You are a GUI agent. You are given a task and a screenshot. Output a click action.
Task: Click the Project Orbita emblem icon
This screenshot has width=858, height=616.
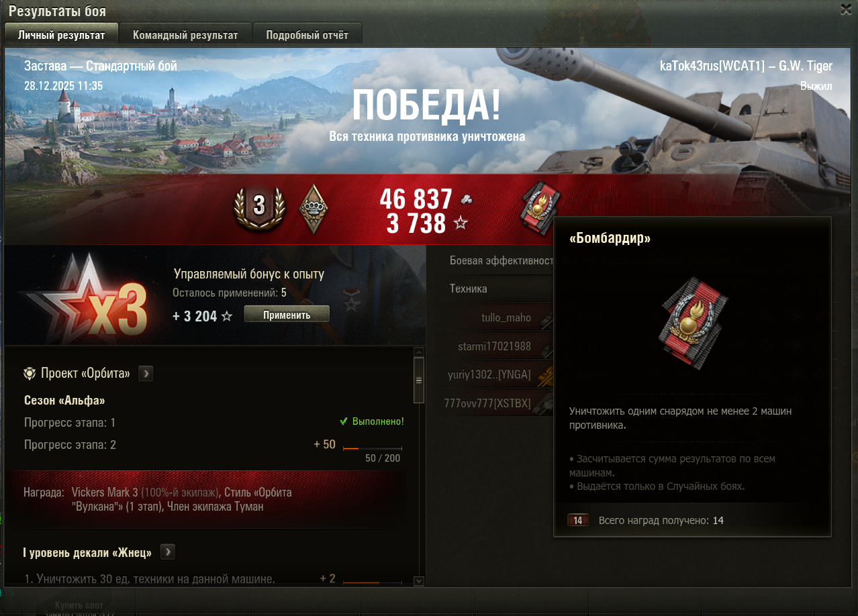click(30, 374)
